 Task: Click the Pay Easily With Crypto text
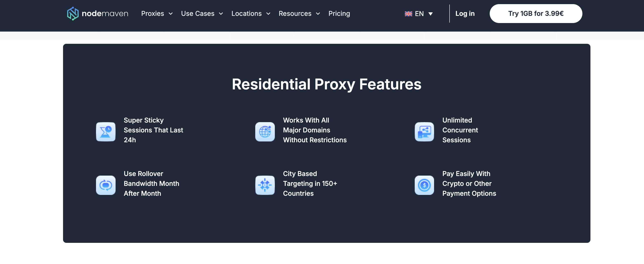pyautogui.click(x=469, y=183)
